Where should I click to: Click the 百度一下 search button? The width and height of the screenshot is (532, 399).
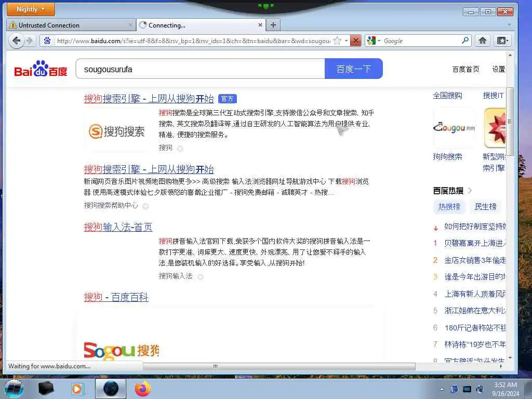pyautogui.click(x=353, y=69)
